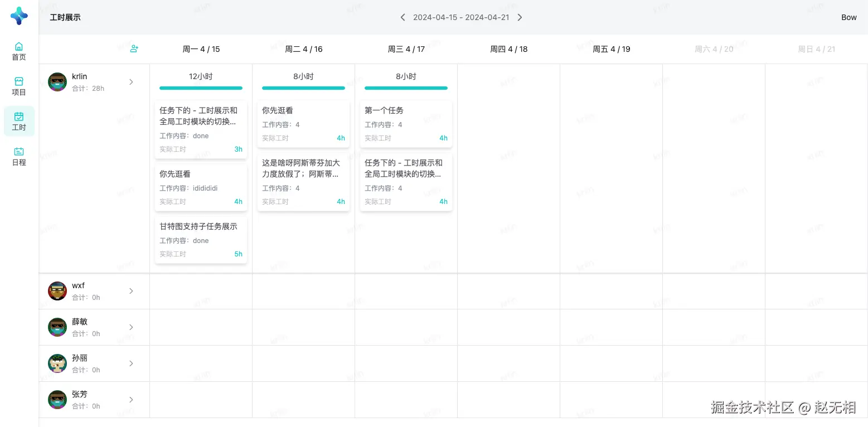Screen dimensions: 868x427
Task: Select column header 周二 4 / 16
Action: 304,49
